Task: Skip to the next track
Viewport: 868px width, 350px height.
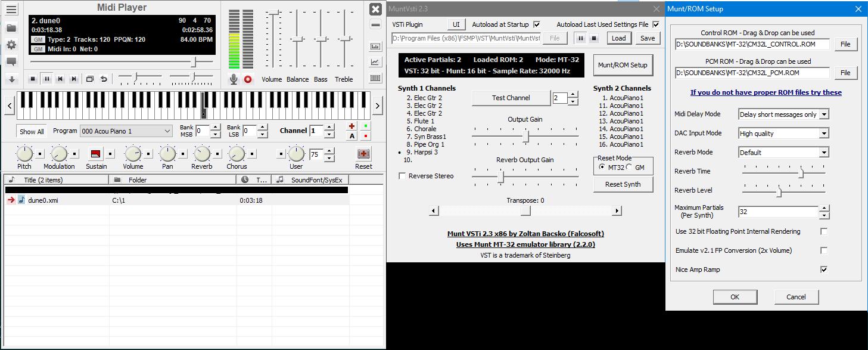Action: [x=74, y=79]
